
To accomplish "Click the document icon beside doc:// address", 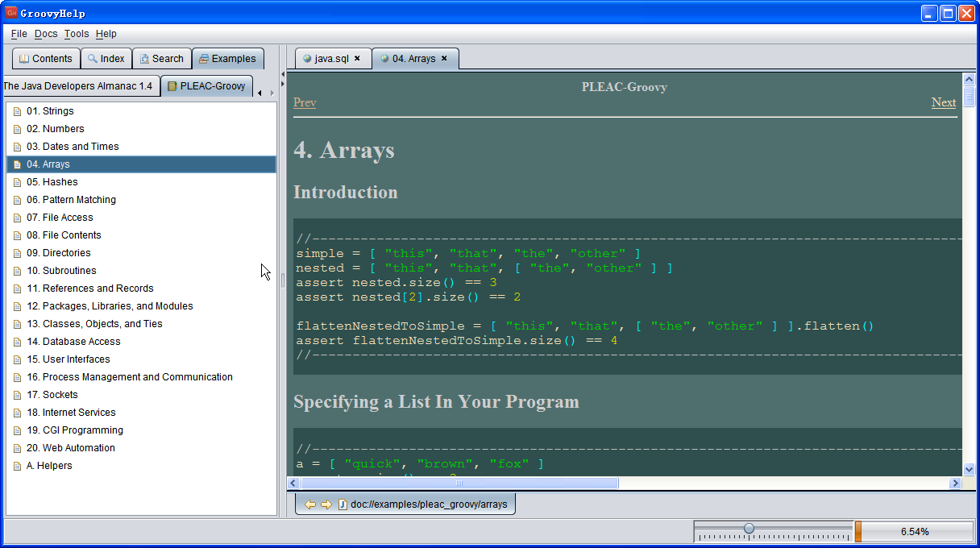I will point(343,504).
